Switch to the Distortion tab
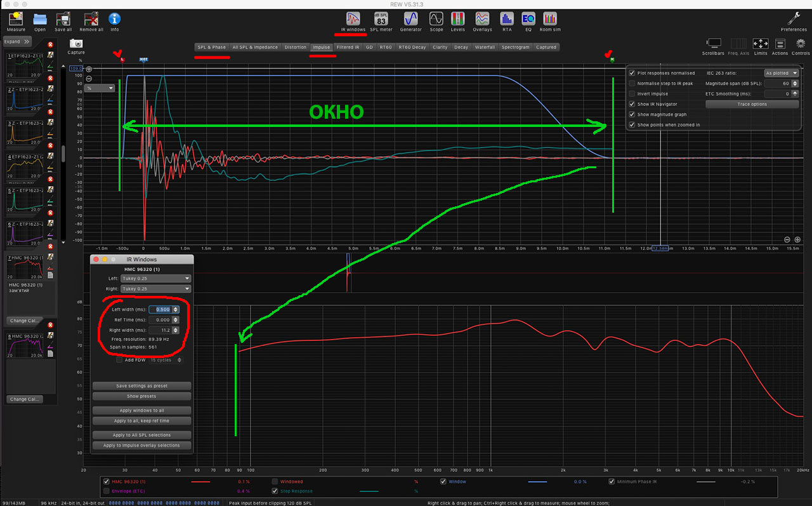Viewport: 812px width, 506px height. (x=296, y=47)
